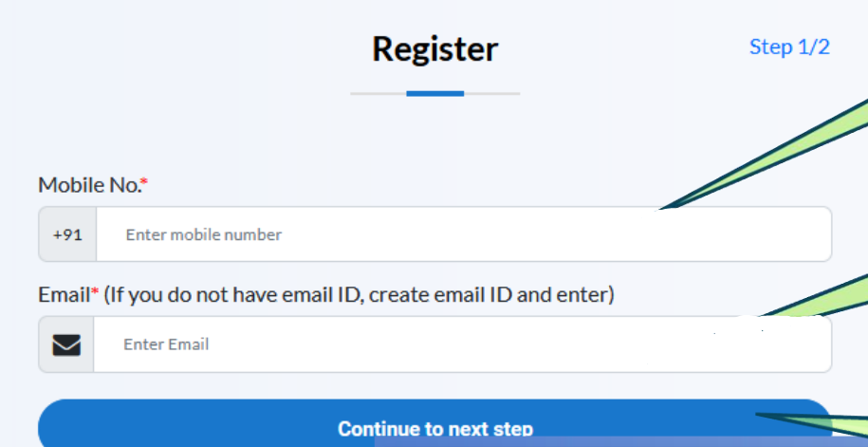Image resolution: width=868 pixels, height=447 pixels.
Task: Click the red asterisk beside Email
Action: pos(95,290)
